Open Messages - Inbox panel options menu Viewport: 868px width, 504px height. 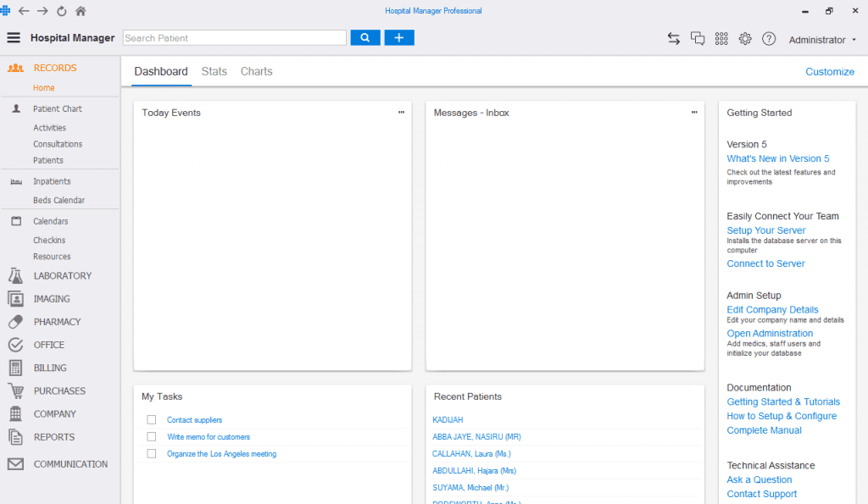(x=693, y=113)
